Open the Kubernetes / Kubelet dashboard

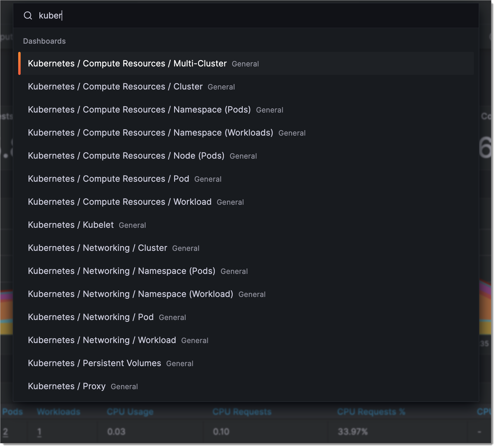click(246, 225)
